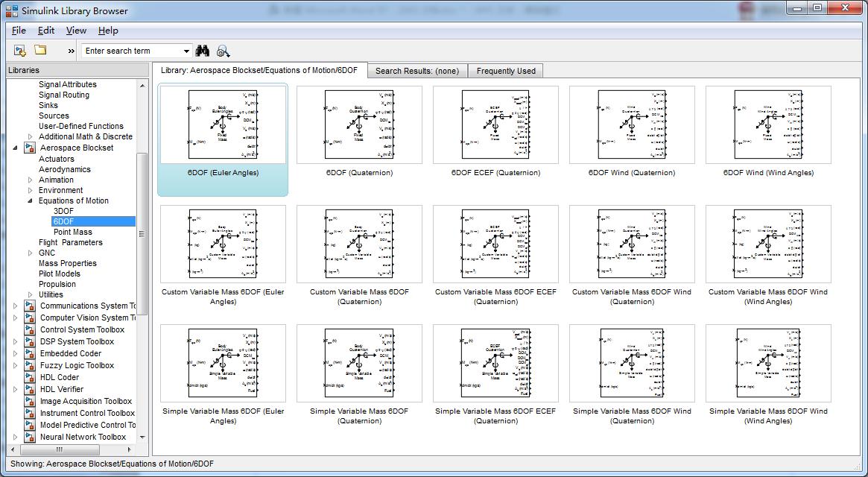Image resolution: width=868 pixels, height=477 pixels.
Task: Select 6DOF (Euler Angles) block
Action: pyautogui.click(x=223, y=139)
